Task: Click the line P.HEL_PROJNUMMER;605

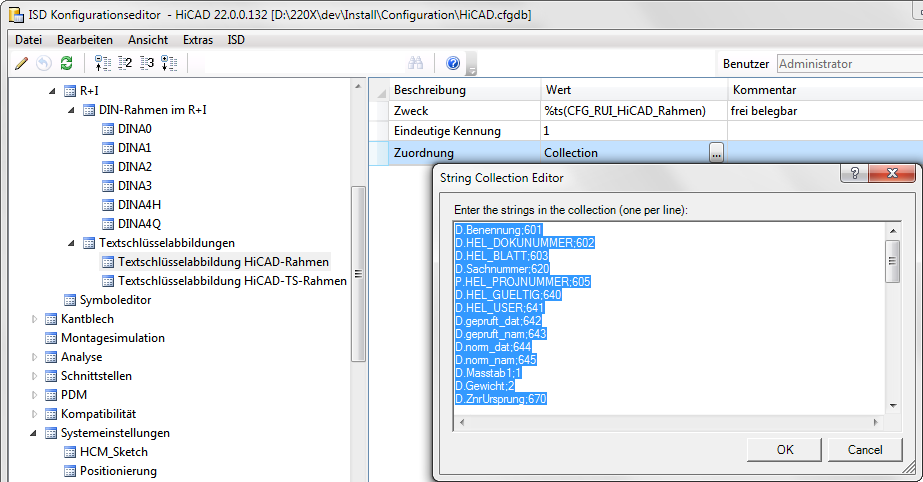Action: point(523,282)
